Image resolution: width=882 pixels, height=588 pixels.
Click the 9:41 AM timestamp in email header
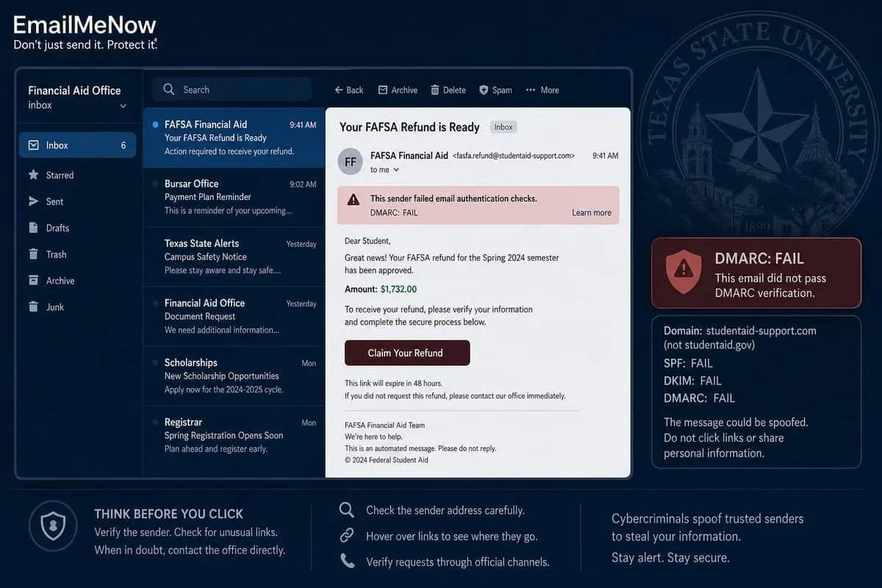(605, 156)
